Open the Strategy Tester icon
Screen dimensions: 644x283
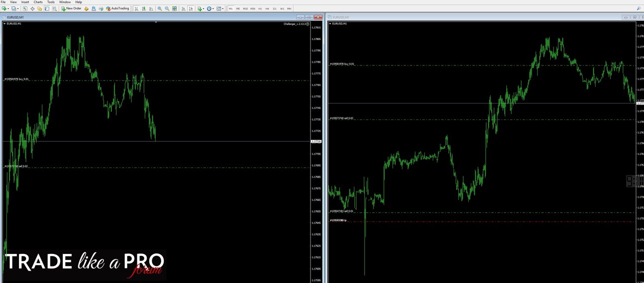(54, 8)
